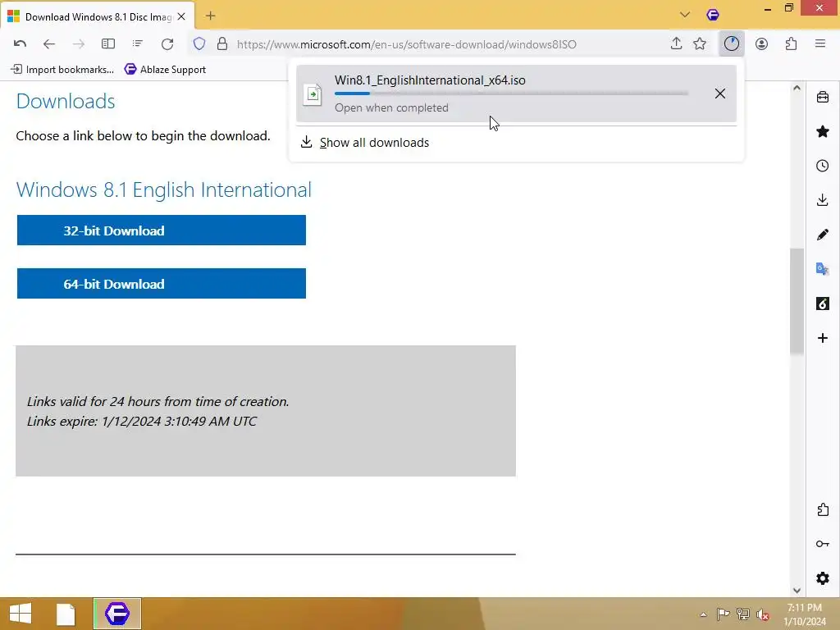Click the scroll down arrow
The height and width of the screenshot is (630, 840).
pos(797,591)
